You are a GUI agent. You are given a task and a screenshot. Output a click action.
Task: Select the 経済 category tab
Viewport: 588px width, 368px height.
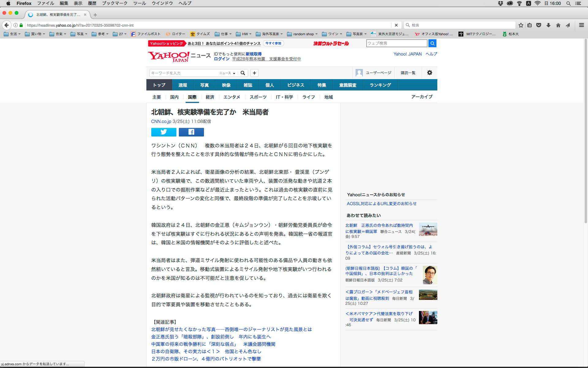210,97
